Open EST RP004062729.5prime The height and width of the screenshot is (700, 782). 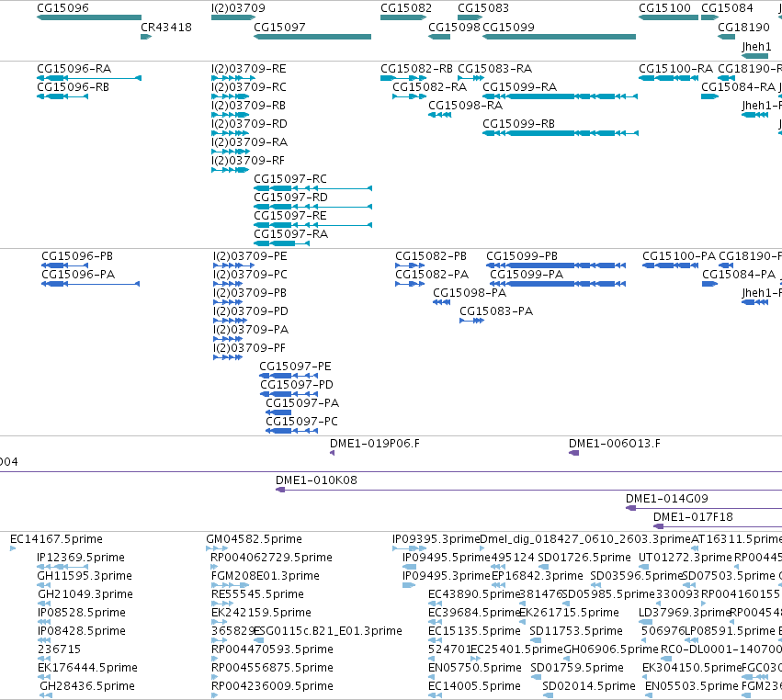(272, 558)
